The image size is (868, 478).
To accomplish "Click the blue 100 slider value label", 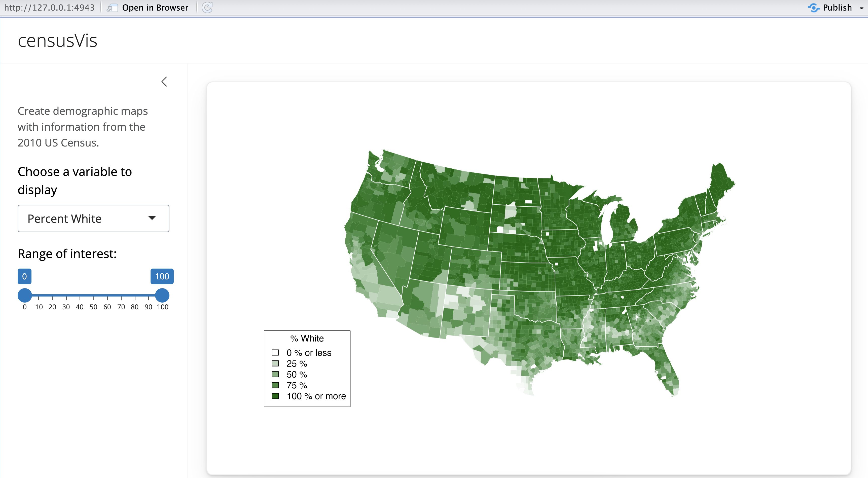I will [x=162, y=276].
